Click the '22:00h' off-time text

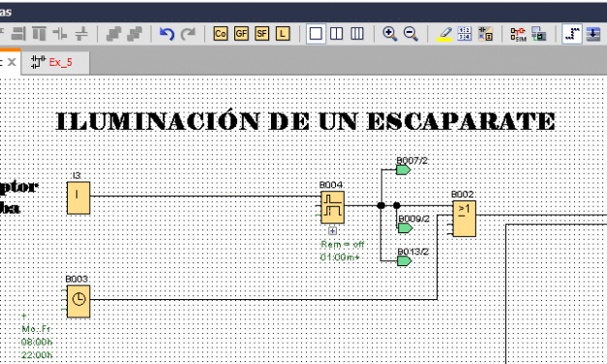tap(37, 354)
